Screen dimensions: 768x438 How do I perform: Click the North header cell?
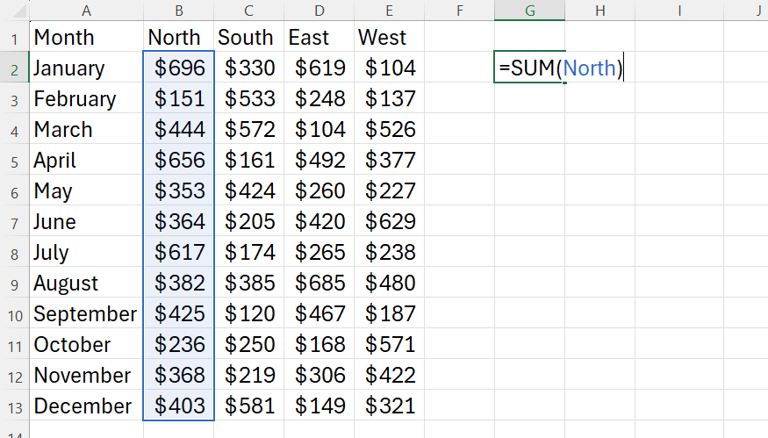point(179,37)
